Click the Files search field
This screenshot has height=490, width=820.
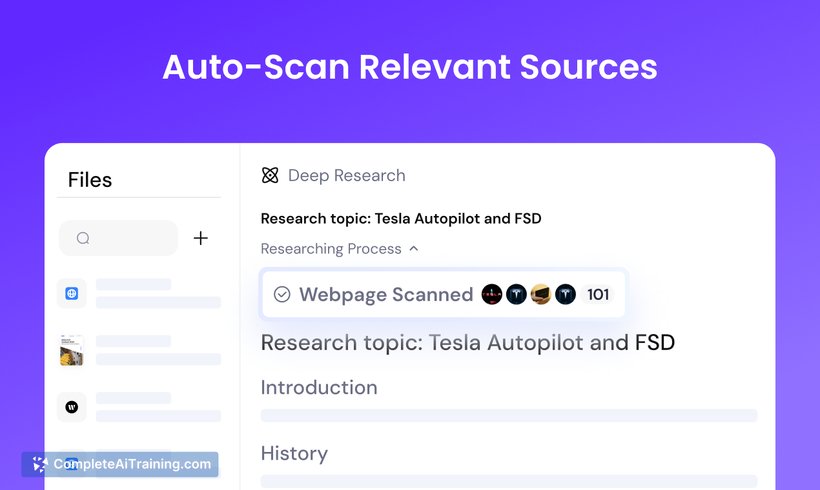coord(119,238)
